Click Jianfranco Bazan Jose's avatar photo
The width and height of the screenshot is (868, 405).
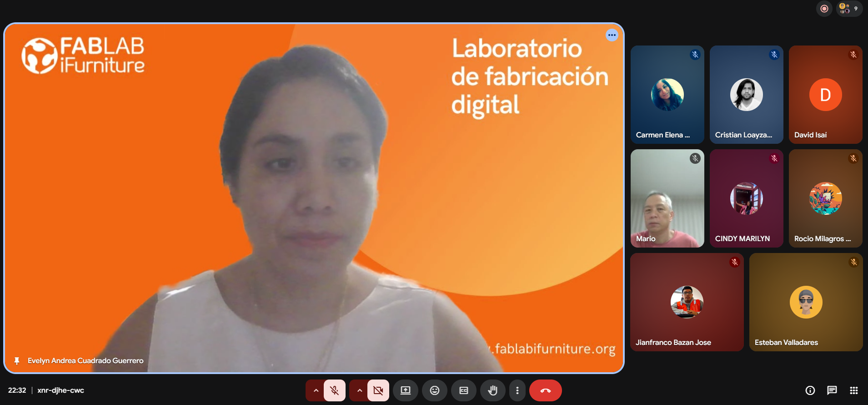coord(687,302)
